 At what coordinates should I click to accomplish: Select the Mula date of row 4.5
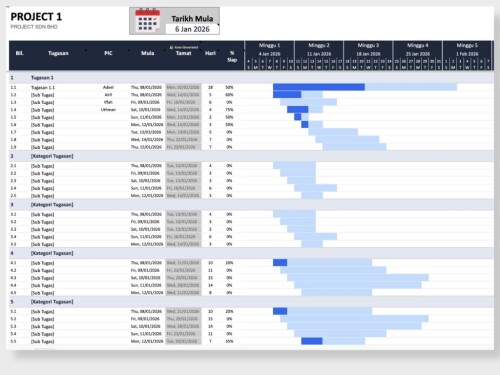(146, 293)
